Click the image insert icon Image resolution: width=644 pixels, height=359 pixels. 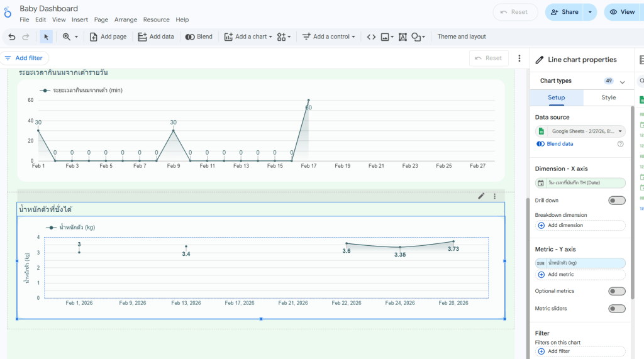pos(386,37)
